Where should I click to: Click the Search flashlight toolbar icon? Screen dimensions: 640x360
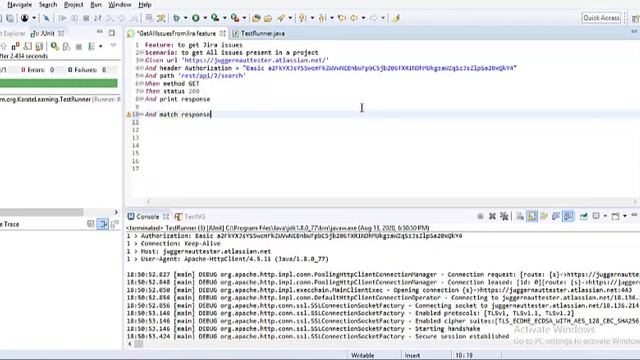click(x=281, y=18)
